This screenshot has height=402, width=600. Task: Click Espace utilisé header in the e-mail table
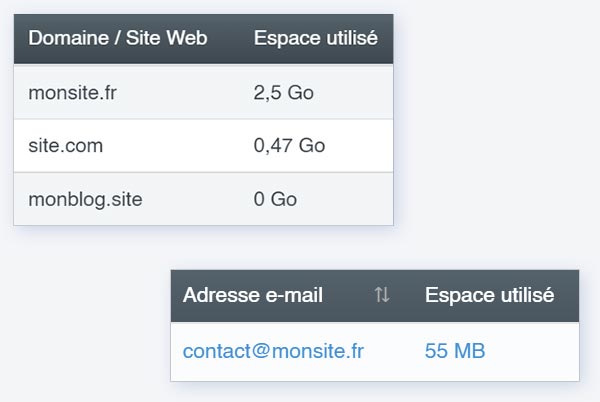tap(489, 296)
